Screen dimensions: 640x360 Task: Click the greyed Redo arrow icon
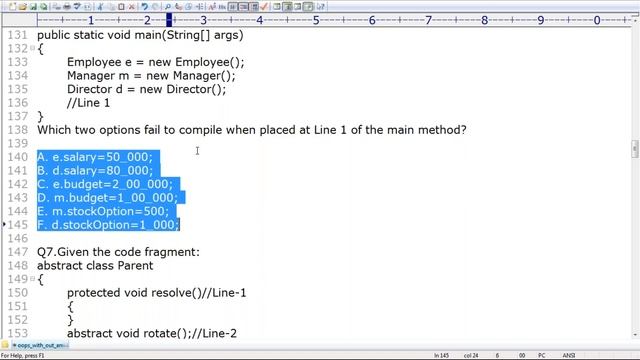coord(154,7)
